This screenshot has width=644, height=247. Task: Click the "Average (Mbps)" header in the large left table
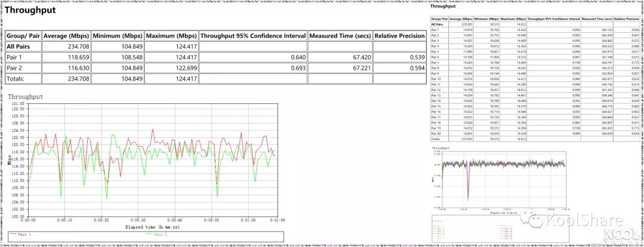point(66,36)
